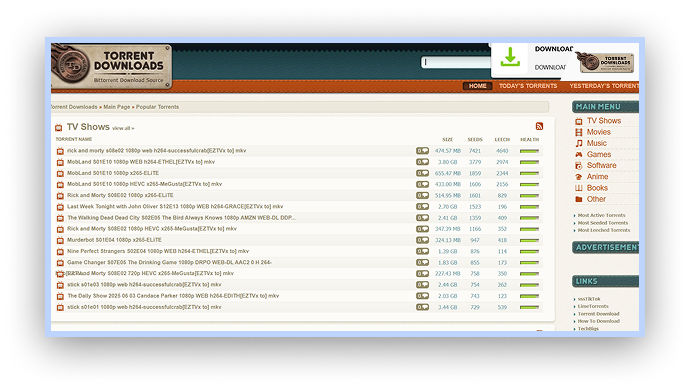Click the Torrent Downloads logo

pos(111,66)
